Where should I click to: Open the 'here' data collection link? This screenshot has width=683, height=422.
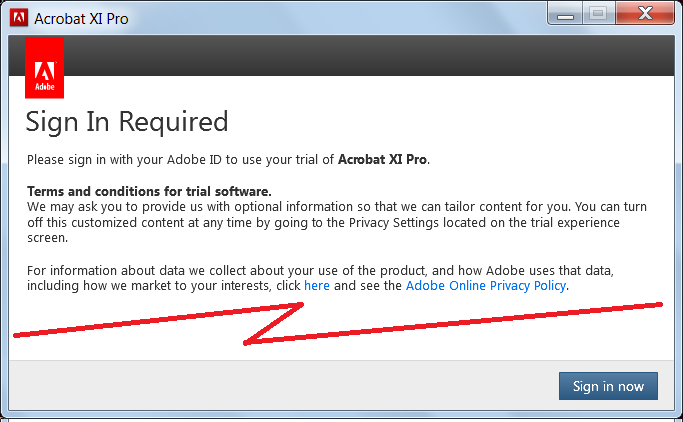[317, 286]
